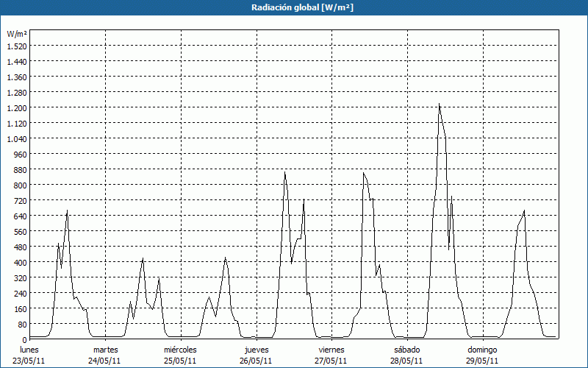Click the 480 y-axis value
This screenshot has width=588, height=368.
click(x=21, y=247)
